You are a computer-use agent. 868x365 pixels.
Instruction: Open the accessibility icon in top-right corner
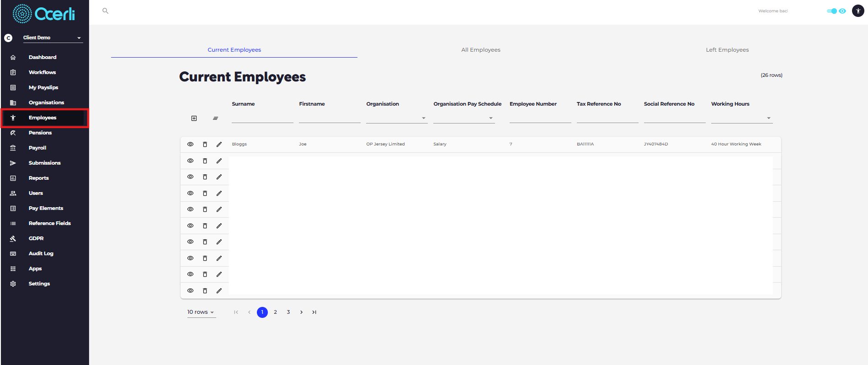tap(858, 11)
